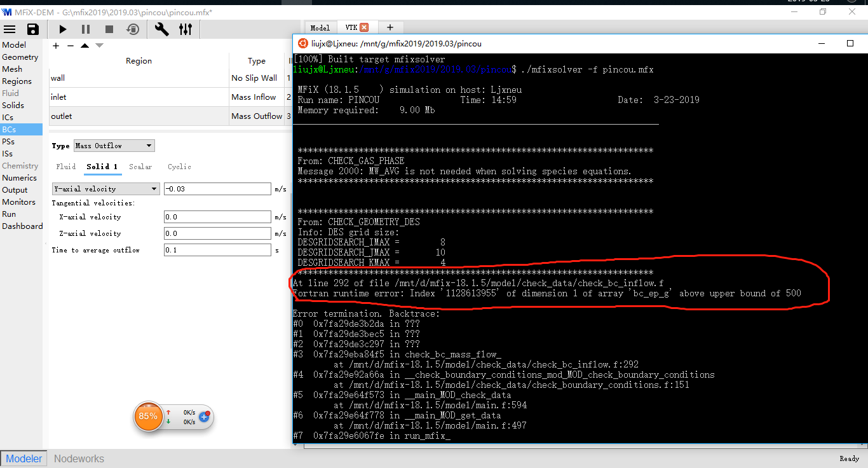Click the save project icon
This screenshot has width=868, height=468.
32,29
